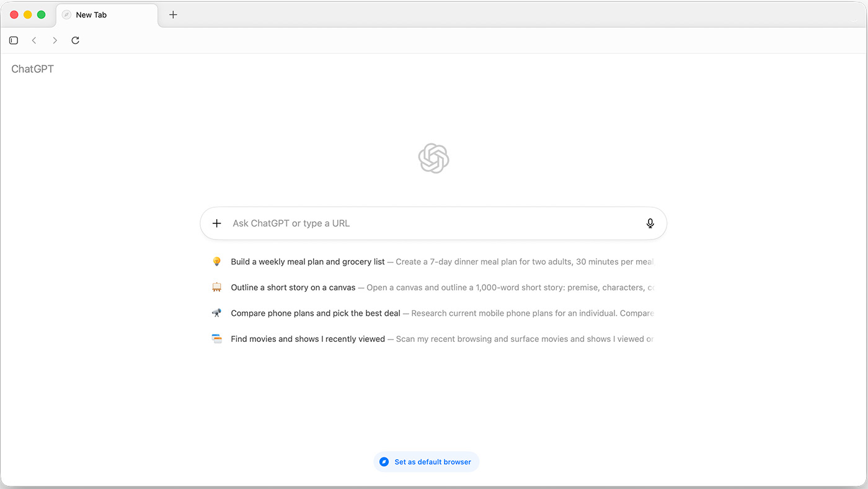Screen dimensions: 868x489
Task: Click the central ChatGPT logo
Action: tap(433, 158)
